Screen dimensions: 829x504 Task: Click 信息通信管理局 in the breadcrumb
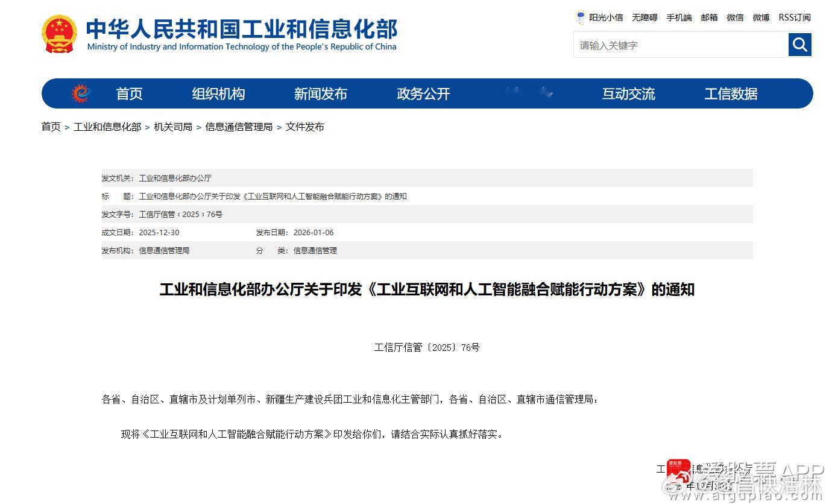pyautogui.click(x=238, y=127)
